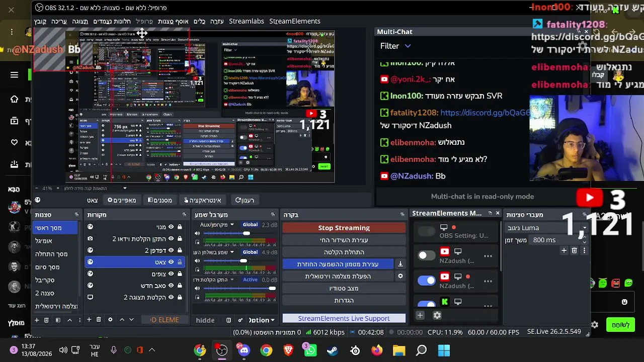This screenshot has height=362, width=644.
Task: Open the StreamElements menu
Action: click(295, 21)
